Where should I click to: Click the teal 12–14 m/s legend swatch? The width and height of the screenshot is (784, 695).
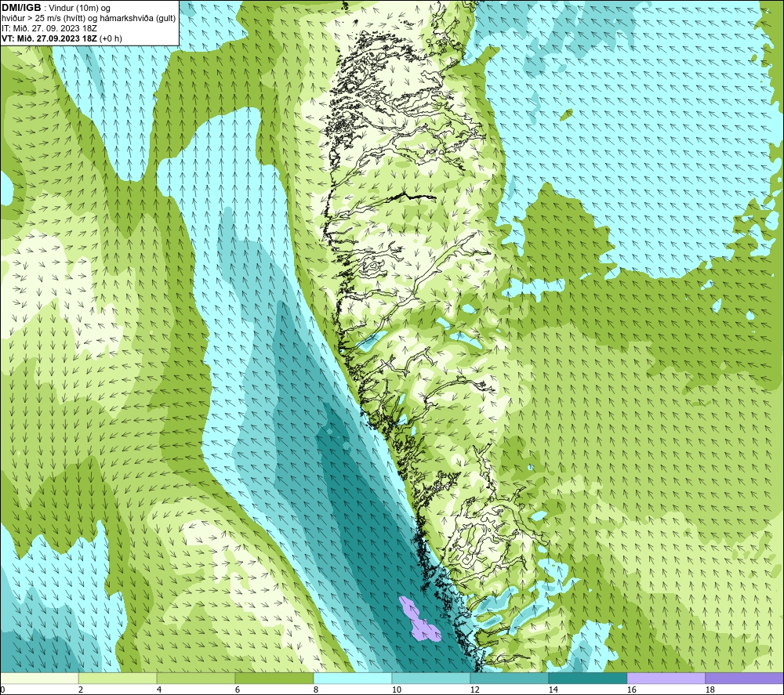[509, 678]
